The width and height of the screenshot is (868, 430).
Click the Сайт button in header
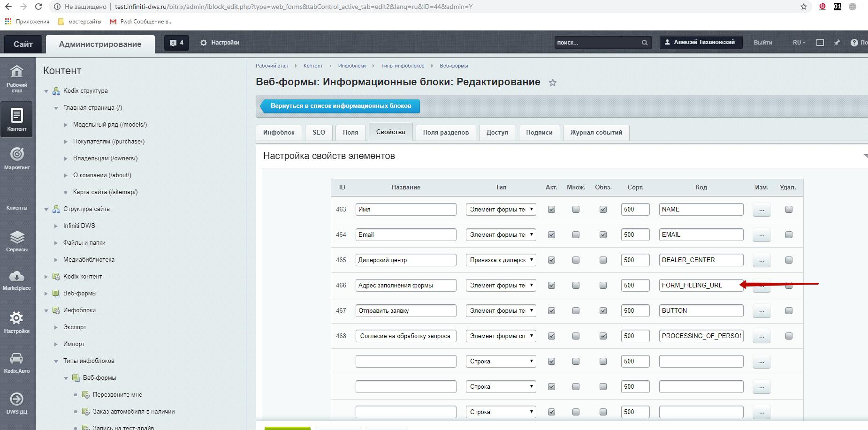23,44
